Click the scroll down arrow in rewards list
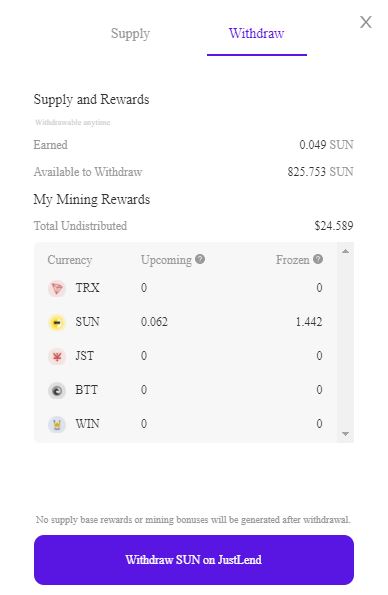 coord(345,433)
